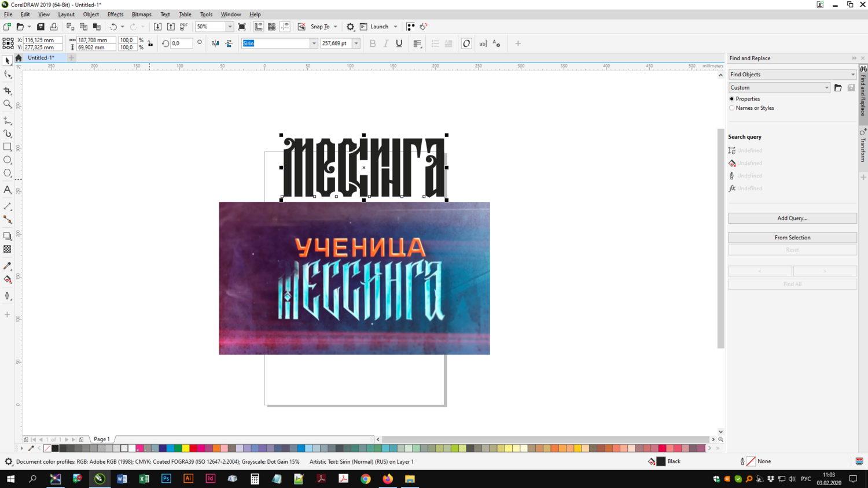Expand the undo history arrow

(x=123, y=27)
